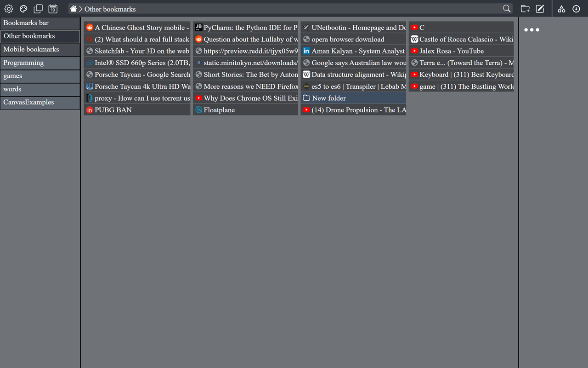
Task: Open the words folder
Action: click(40, 89)
